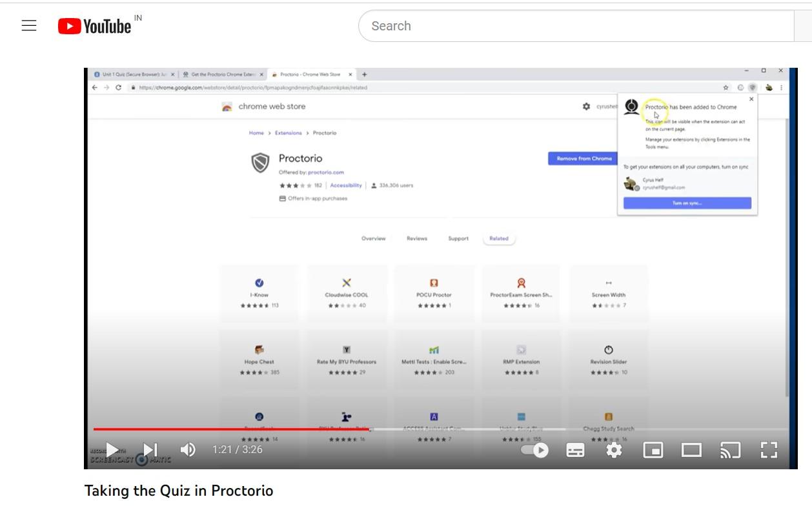Image resolution: width=812 pixels, height=508 pixels.
Task: Focus the YouTube Search box
Action: (x=576, y=26)
